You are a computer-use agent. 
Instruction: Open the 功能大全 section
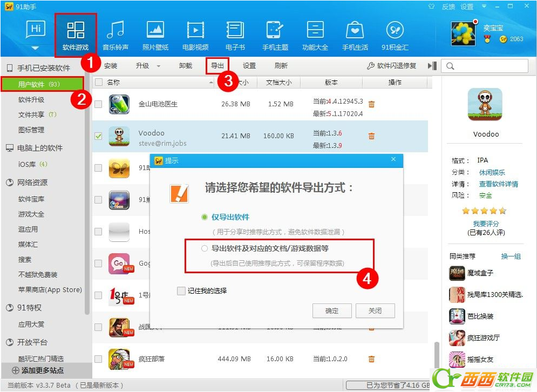(x=315, y=35)
